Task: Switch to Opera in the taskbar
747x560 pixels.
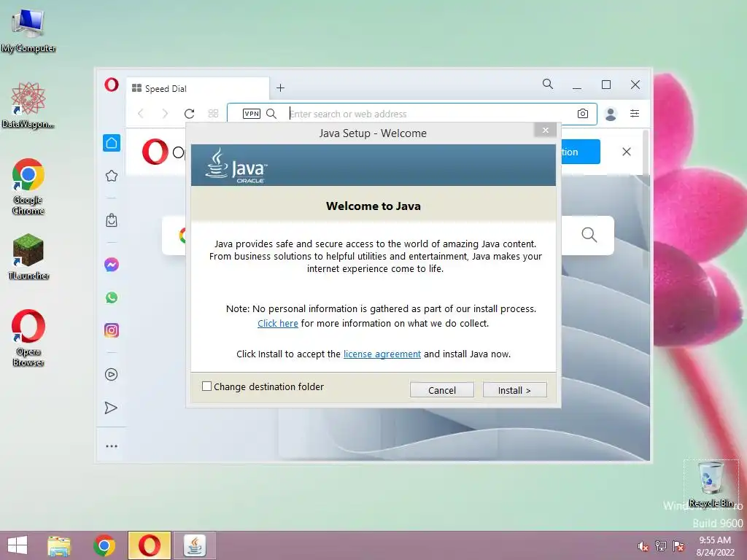Action: pyautogui.click(x=149, y=545)
